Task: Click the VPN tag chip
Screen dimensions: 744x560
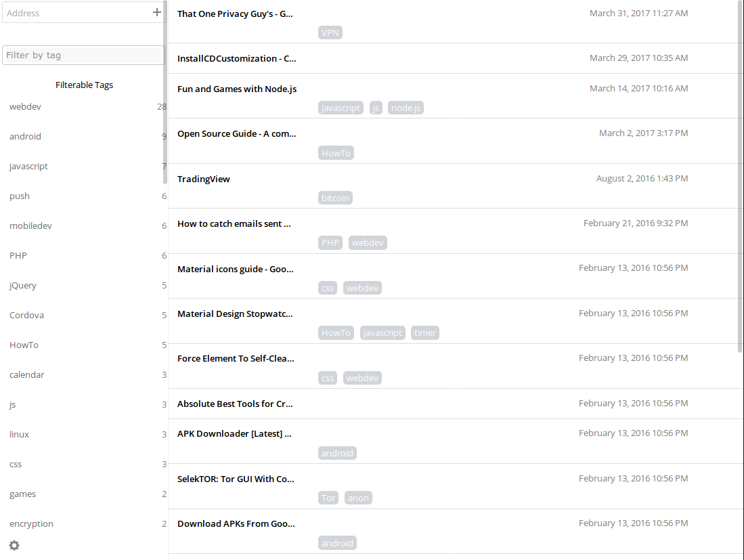Action: [330, 33]
